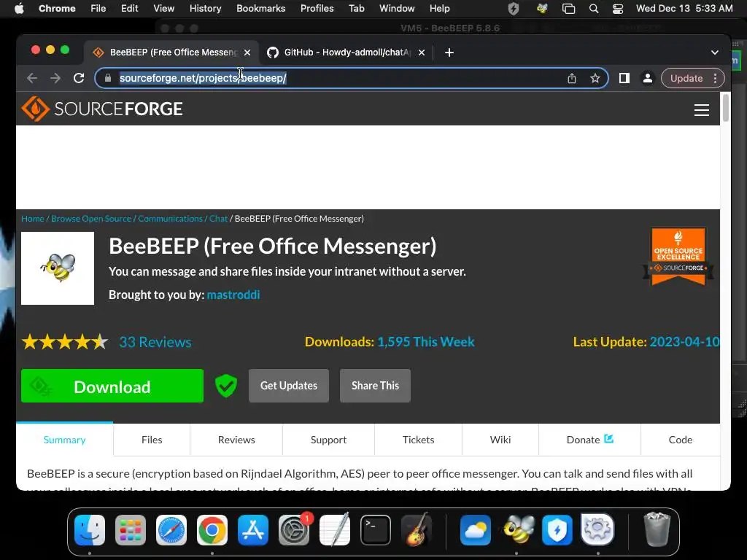Open App Store from the Dock

pos(253,530)
